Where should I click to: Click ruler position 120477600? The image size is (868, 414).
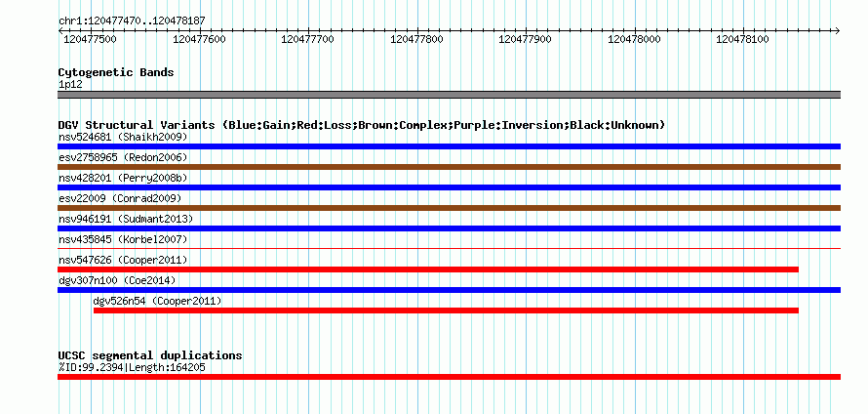click(x=199, y=39)
